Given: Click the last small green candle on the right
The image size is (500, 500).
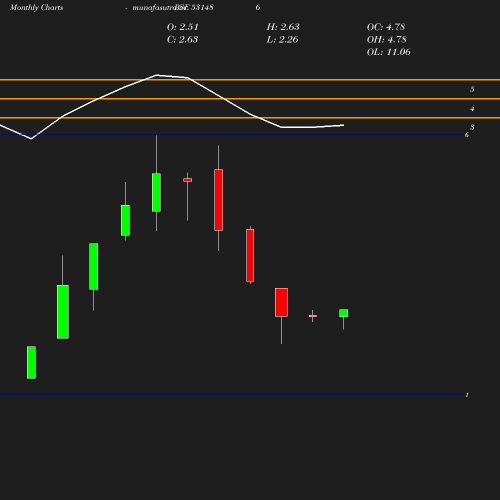Looking at the screenshot, I should click(343, 313).
